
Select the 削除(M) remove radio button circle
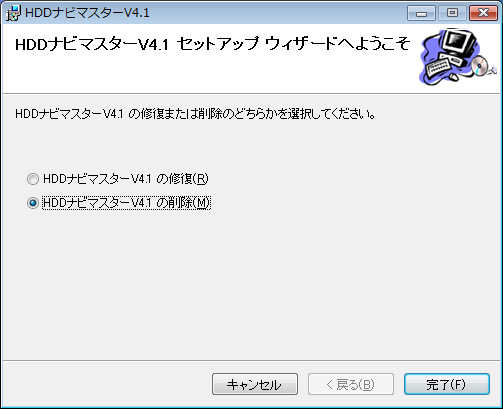tap(33, 203)
